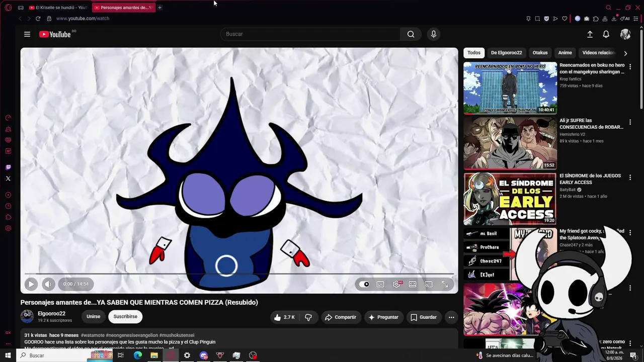Image resolution: width=644 pixels, height=362 pixels.
Task: Open the Ali jr SUFRE video thumbnail
Action: pyautogui.click(x=510, y=143)
